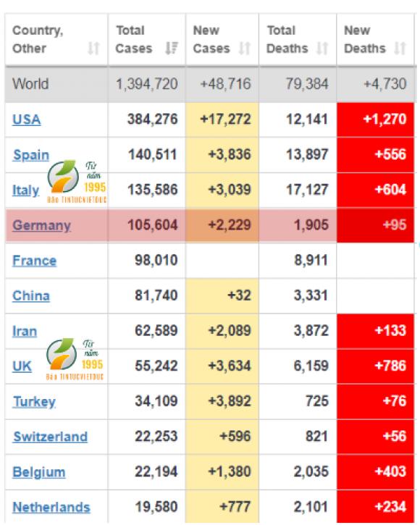Image resolution: width=420 pixels, height=525 pixels.
Task: Click the New Deaths sort arrows icon
Action: point(400,49)
